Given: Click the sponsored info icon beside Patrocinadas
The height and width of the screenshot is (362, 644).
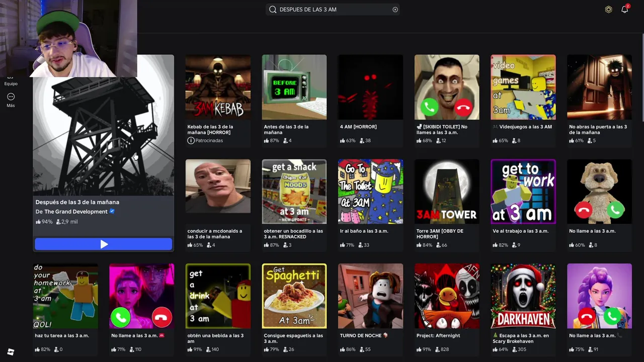Looking at the screenshot, I should tap(191, 141).
